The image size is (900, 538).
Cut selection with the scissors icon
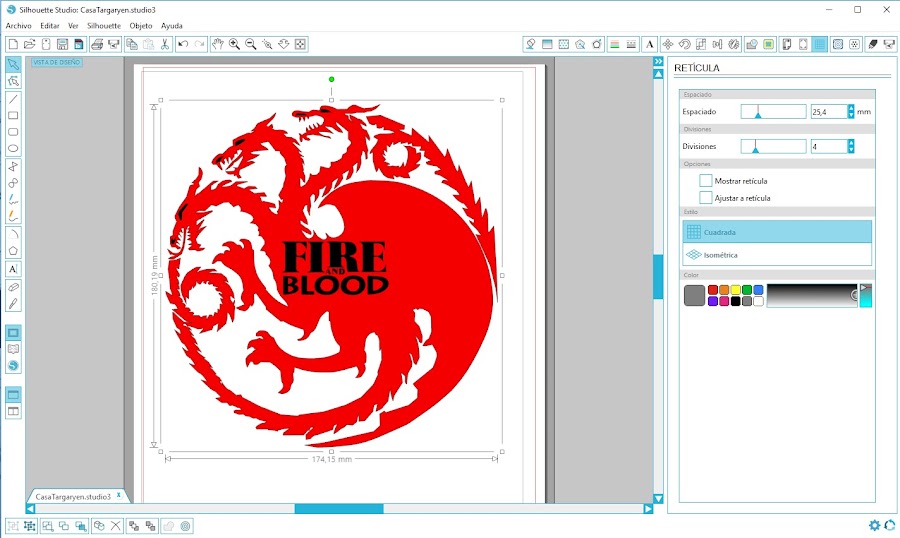coord(165,44)
